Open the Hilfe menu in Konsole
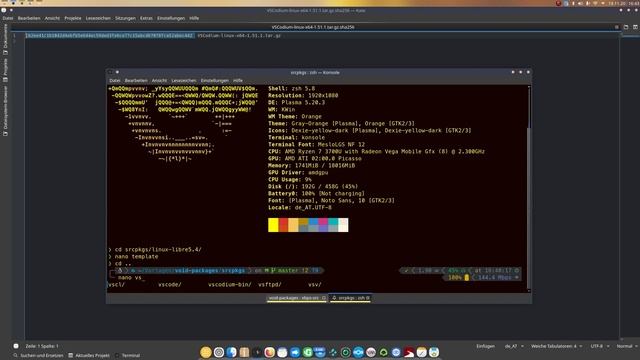This screenshot has height=360, width=640. pos(238,81)
